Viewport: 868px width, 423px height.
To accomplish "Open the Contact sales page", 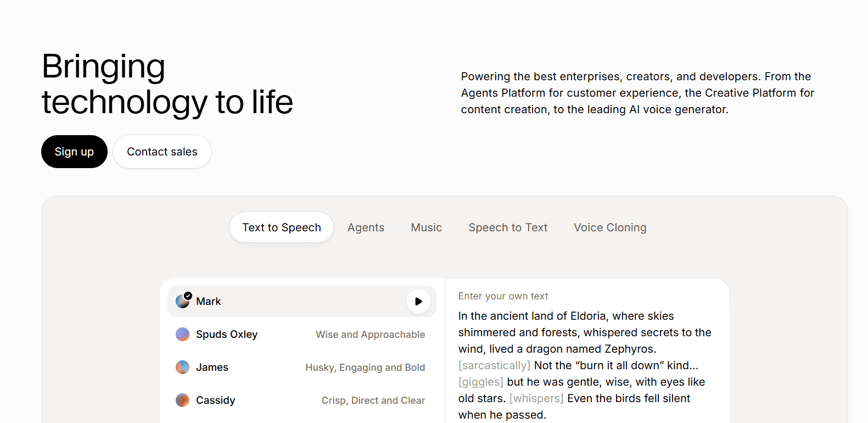I will point(162,152).
